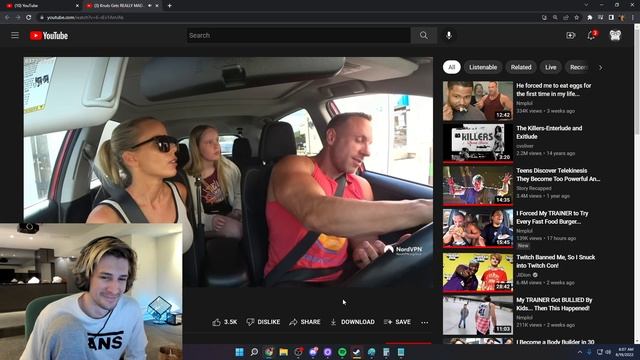
Task: Open TRAINER Got BULLIED video thumbnail
Action: pos(478,315)
